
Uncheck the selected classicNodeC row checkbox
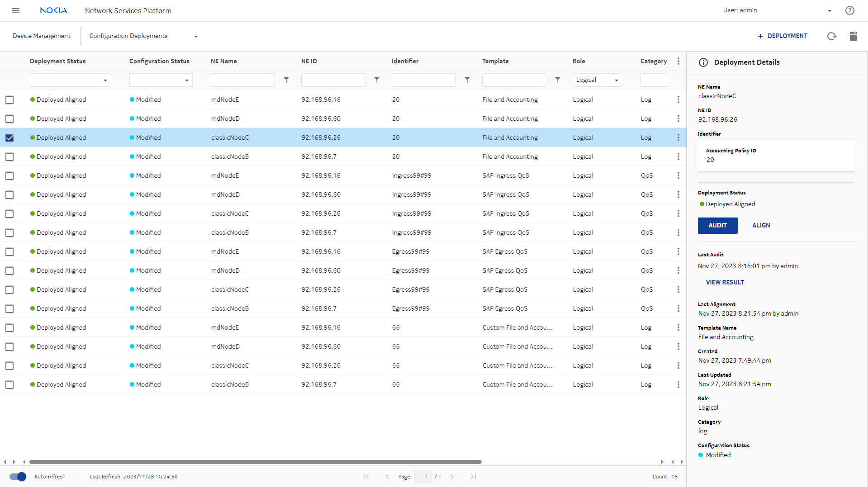9,138
